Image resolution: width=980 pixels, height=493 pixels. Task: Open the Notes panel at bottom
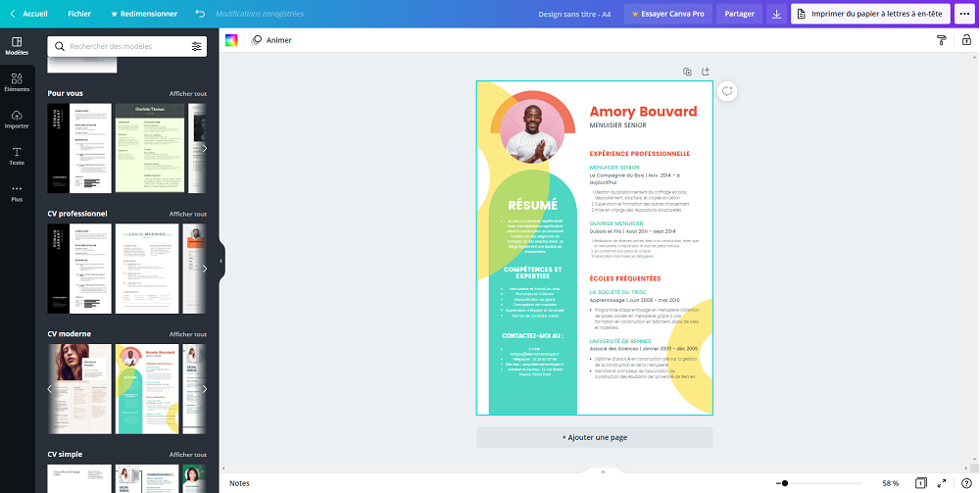tap(239, 483)
